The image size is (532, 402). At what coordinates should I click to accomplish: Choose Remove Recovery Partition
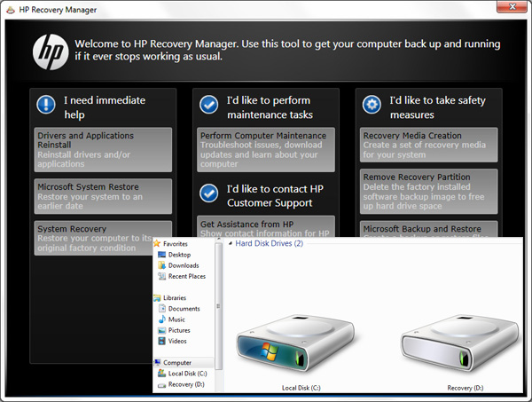click(x=429, y=192)
